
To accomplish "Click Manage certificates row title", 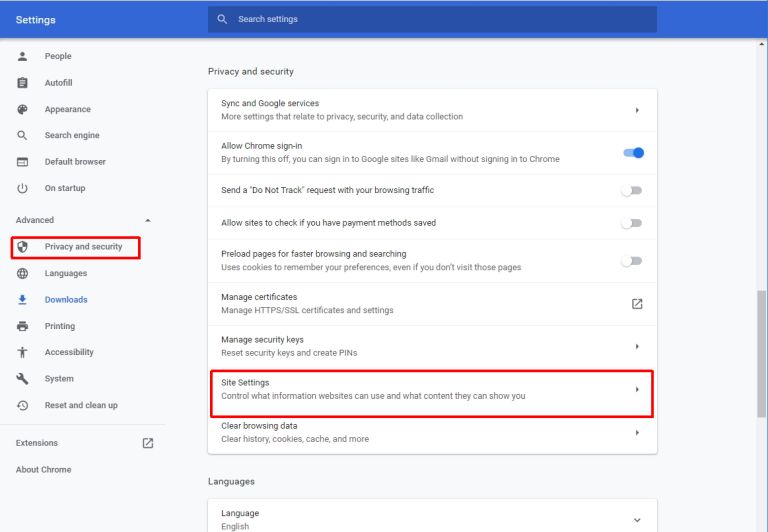I will (x=259, y=297).
